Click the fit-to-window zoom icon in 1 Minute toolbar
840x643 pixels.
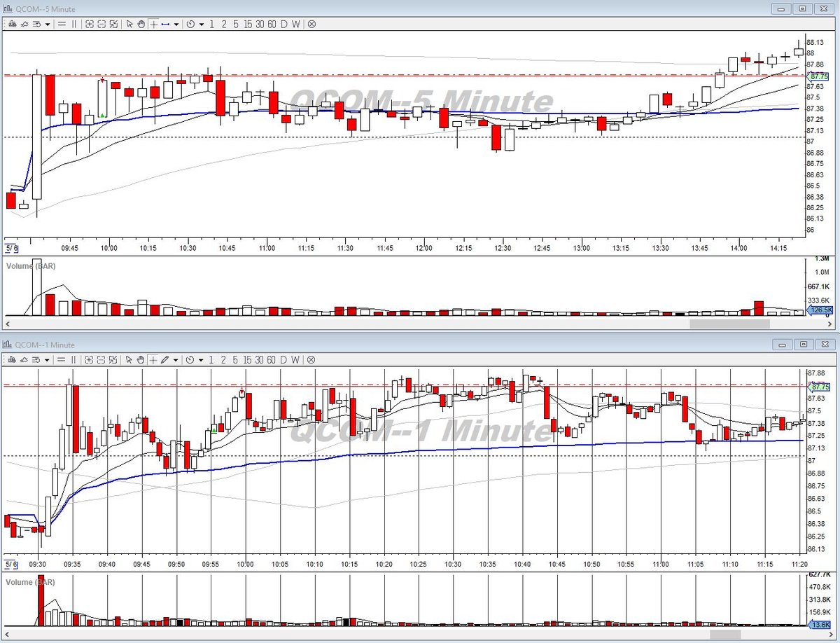pyautogui.click(x=113, y=360)
